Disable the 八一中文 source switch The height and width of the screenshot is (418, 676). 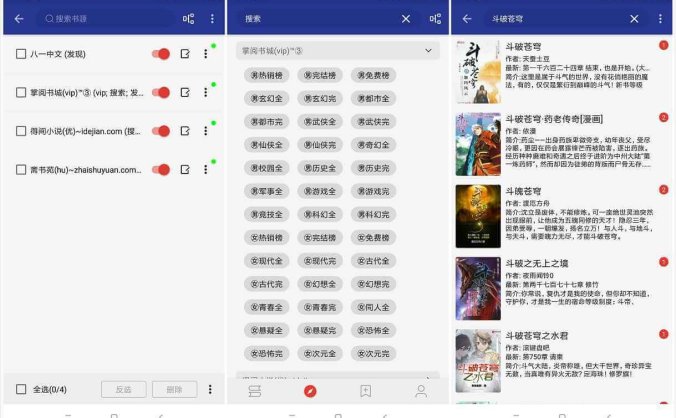click(x=161, y=54)
